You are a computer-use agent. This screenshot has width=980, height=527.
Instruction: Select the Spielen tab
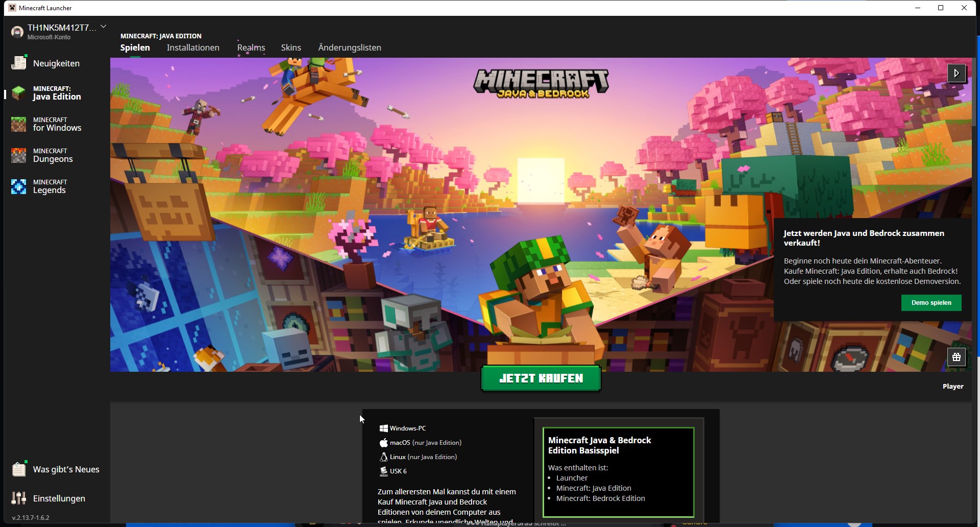coord(135,47)
